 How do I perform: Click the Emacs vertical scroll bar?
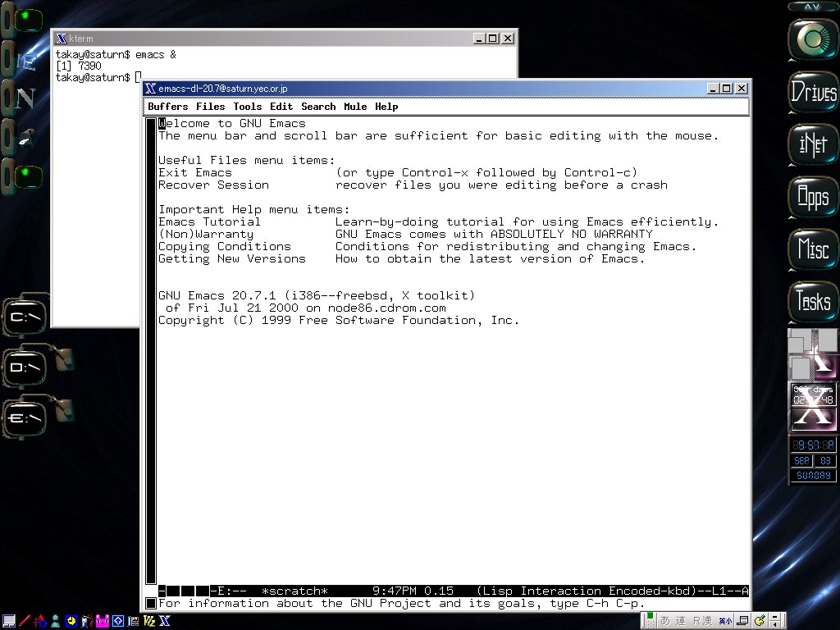151,351
